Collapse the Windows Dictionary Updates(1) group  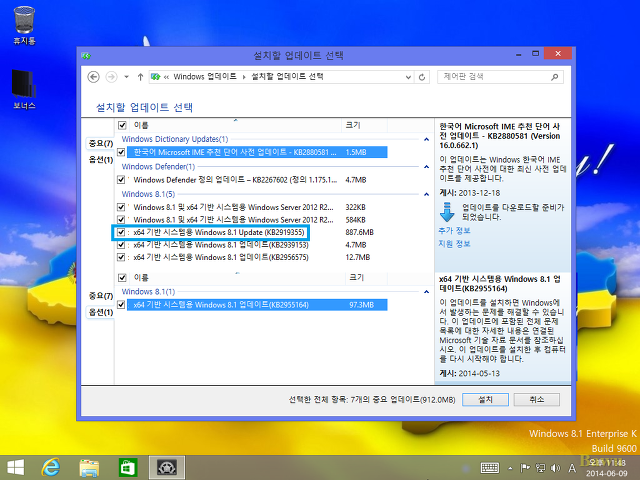(426, 140)
